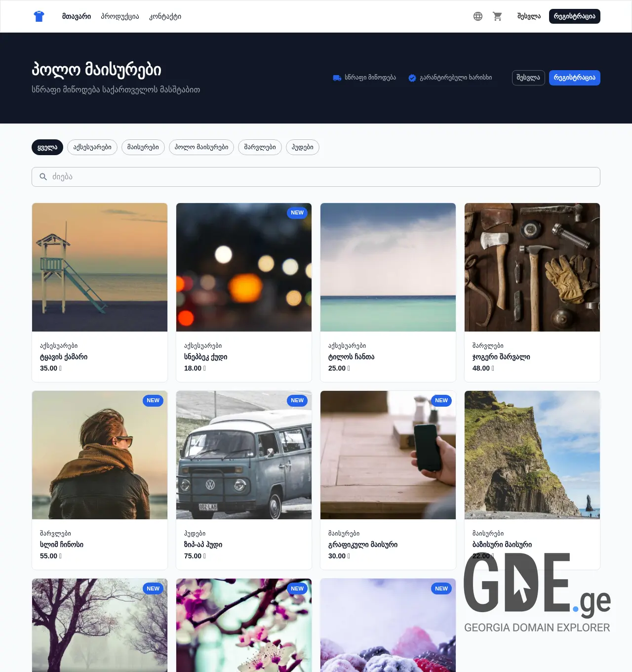Viewport: 632px width, 672px height.
Task: Open the pink blossom product image
Action: point(244,625)
